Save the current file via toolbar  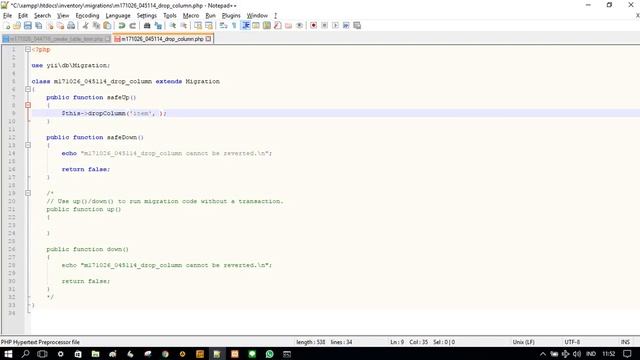point(28,26)
